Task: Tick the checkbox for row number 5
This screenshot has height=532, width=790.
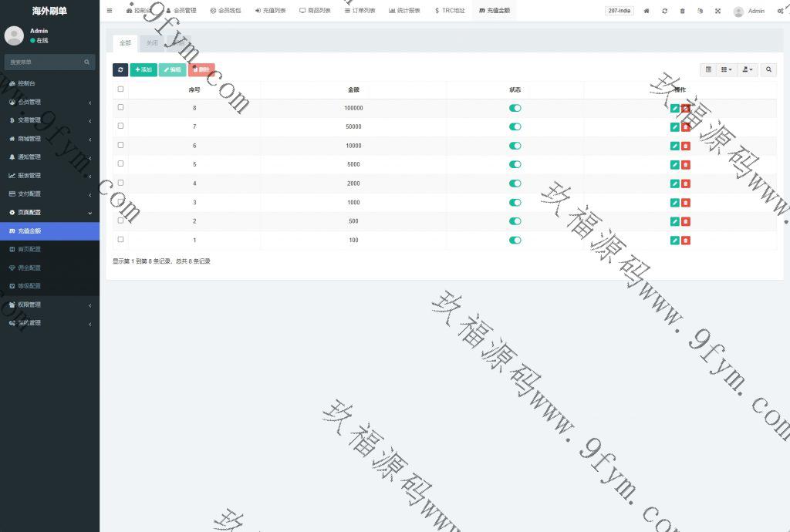Action: click(120, 163)
